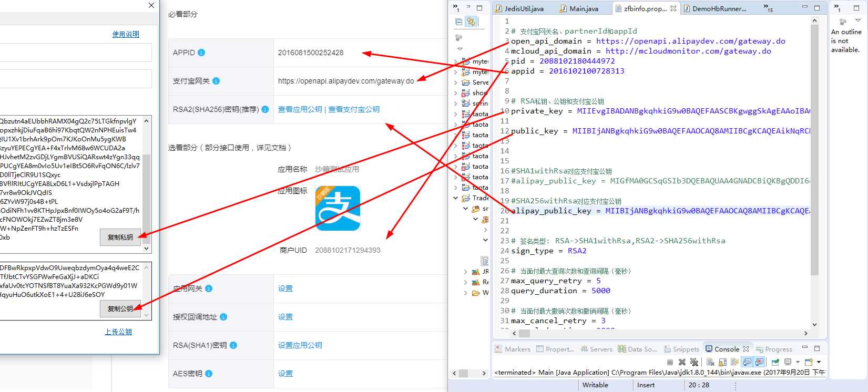Open the Markers view tab
The width and height of the screenshot is (868, 392).
click(x=513, y=349)
